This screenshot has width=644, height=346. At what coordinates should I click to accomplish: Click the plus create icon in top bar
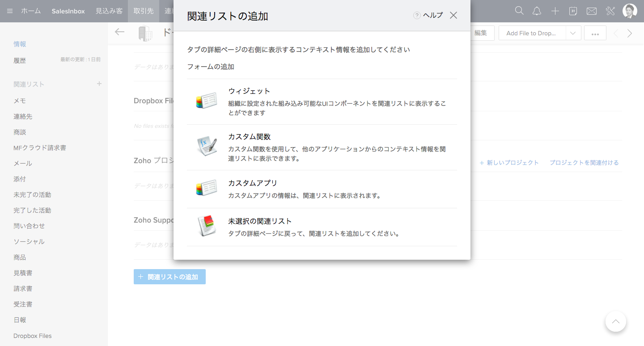click(x=555, y=11)
